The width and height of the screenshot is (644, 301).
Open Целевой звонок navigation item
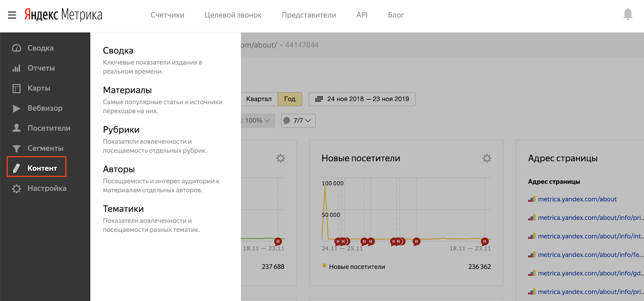click(x=233, y=15)
